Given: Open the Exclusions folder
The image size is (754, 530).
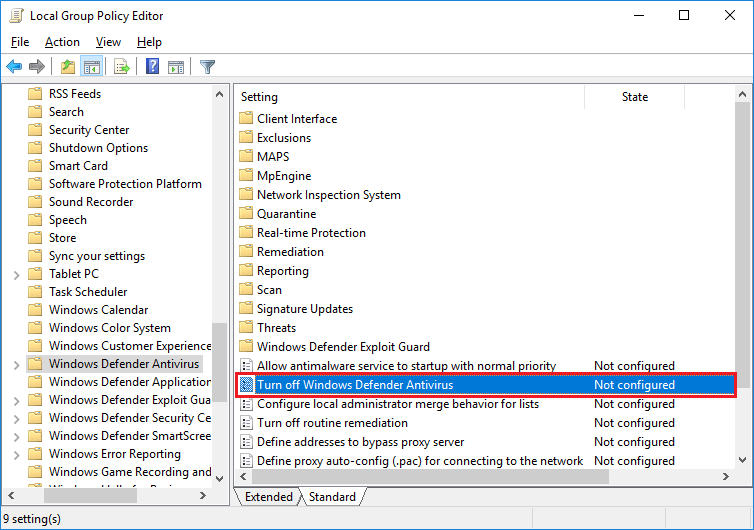Looking at the screenshot, I should (x=284, y=138).
